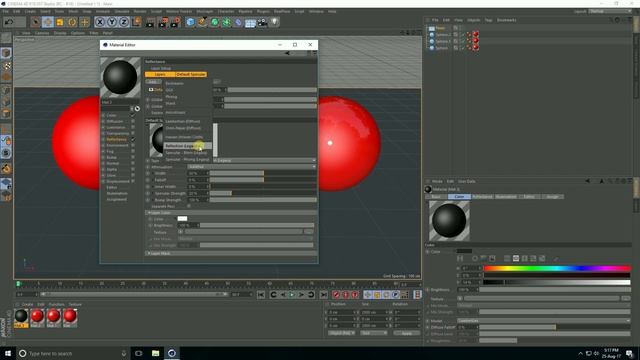Enable the Diffusion channel checkbox
This screenshot has height=360, width=640.
(133, 121)
